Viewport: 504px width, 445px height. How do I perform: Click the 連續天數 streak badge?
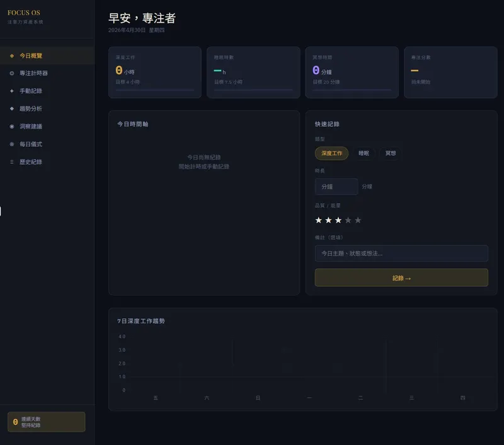[47, 422]
